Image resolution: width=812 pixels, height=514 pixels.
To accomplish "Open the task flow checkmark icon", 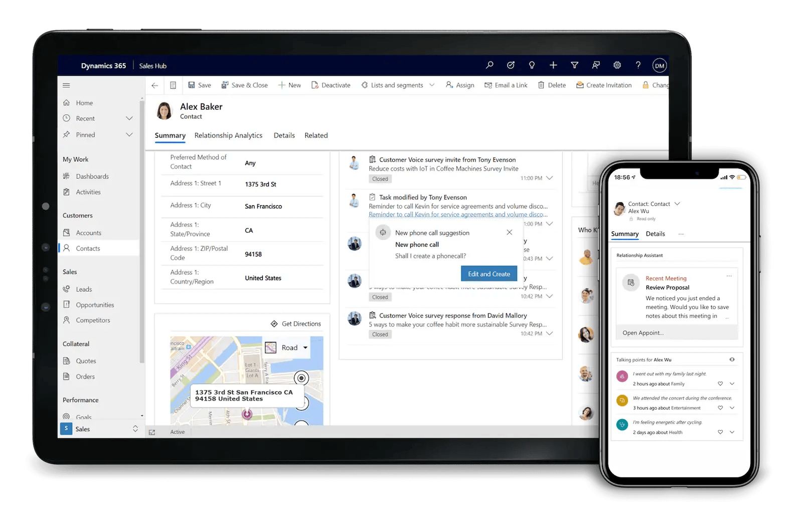I will pos(511,65).
